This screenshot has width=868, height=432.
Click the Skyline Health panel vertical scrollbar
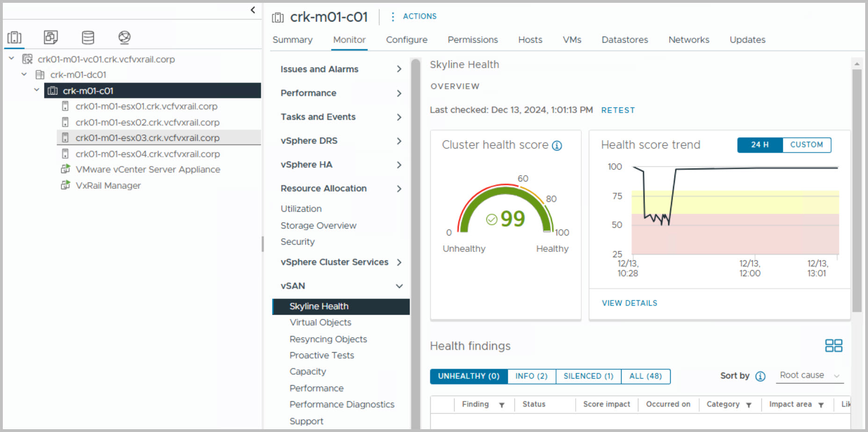point(856,187)
